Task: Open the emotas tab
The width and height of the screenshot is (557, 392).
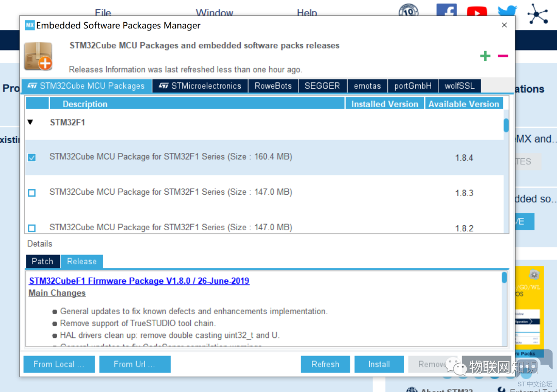Action: coord(367,86)
